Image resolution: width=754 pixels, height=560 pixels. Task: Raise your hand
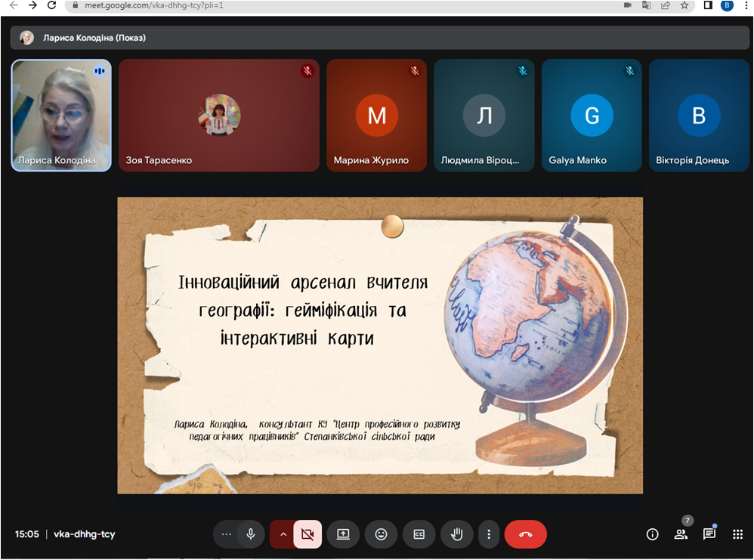456,534
